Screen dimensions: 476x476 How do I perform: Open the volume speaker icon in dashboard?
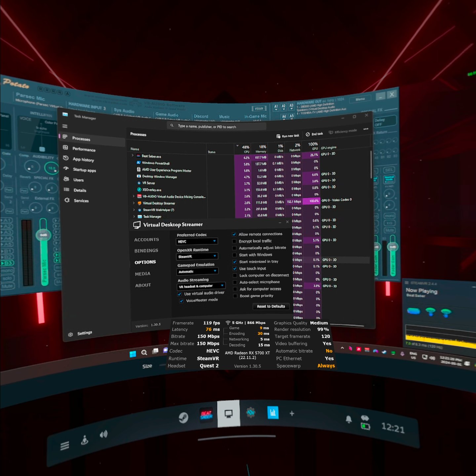(x=103, y=434)
